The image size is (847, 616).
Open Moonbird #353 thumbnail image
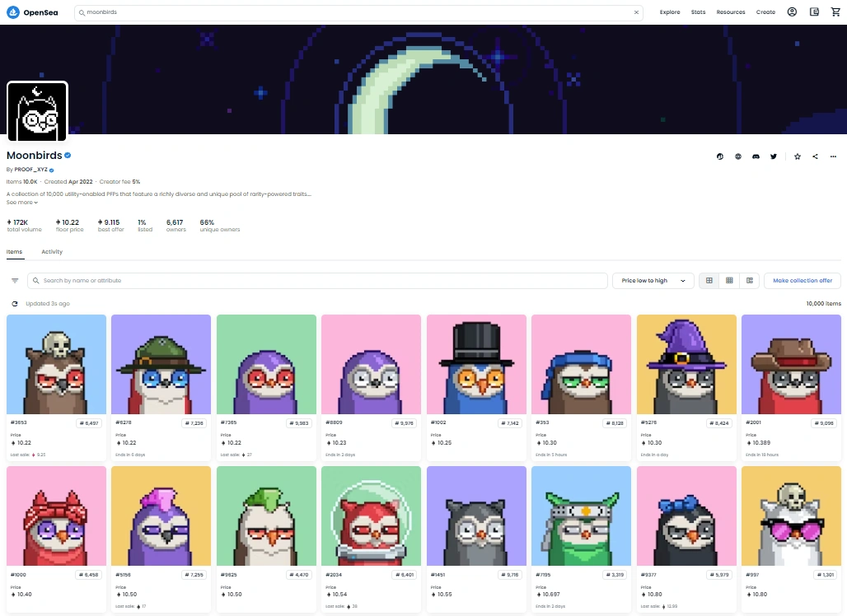[x=581, y=365]
